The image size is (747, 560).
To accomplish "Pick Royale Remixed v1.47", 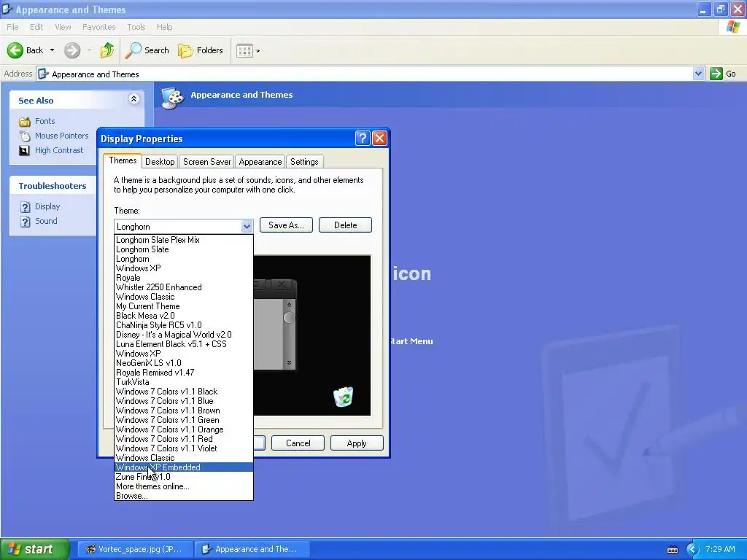I will click(184, 373).
